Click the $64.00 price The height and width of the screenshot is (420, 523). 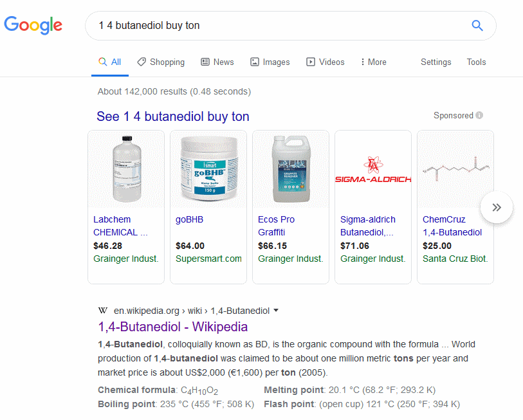click(190, 246)
